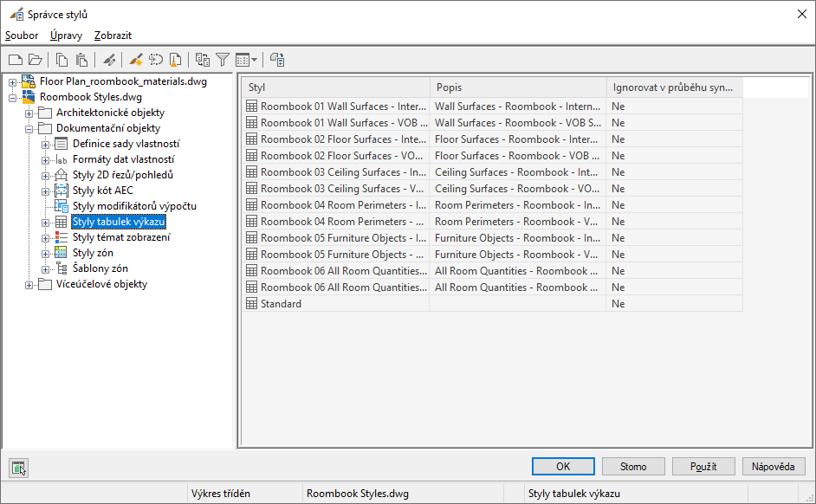The width and height of the screenshot is (816, 504).
Task: Expand the Víceúčelové objekty folder
Action: [29, 285]
